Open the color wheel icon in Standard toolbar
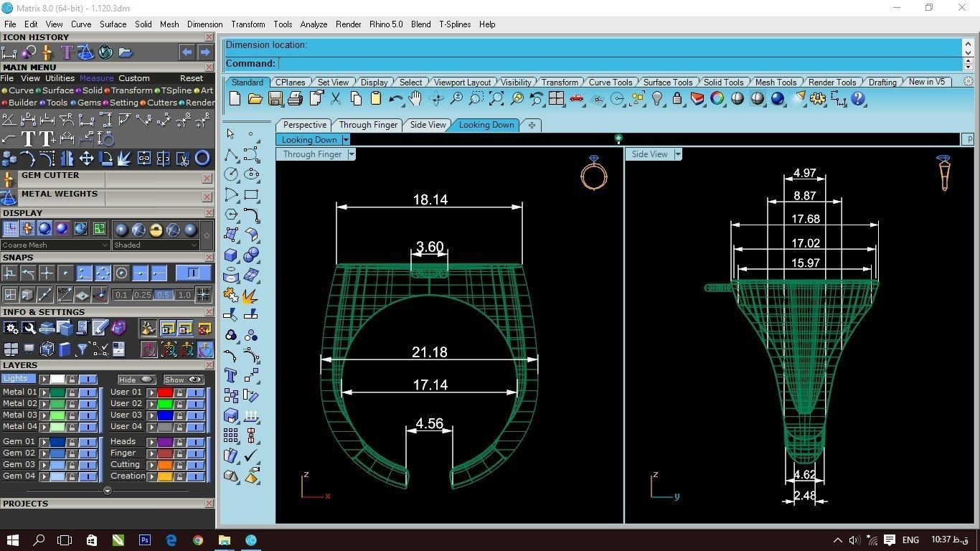This screenshot has height=551, width=980. [717, 99]
